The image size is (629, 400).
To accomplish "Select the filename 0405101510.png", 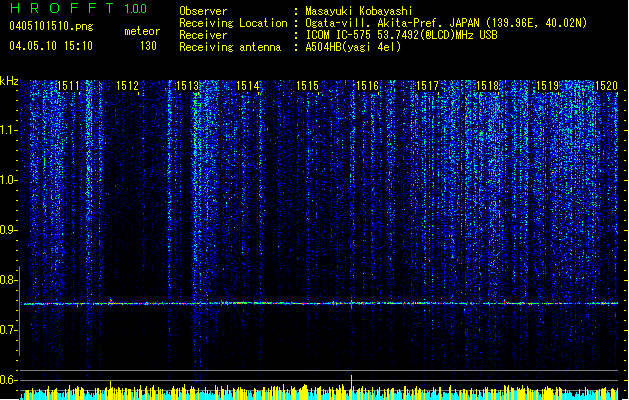I will tap(51, 26).
